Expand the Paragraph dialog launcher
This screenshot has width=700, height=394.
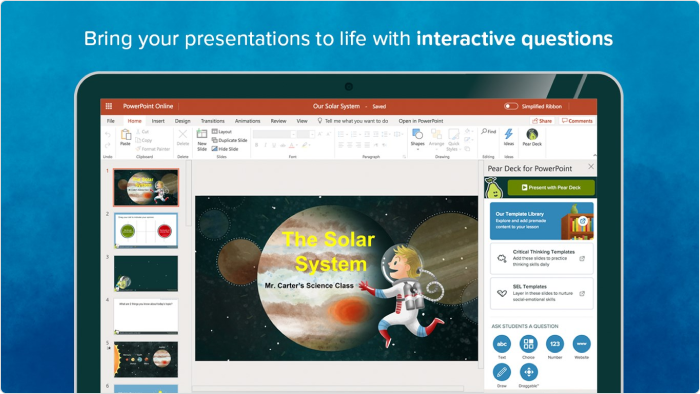404,157
